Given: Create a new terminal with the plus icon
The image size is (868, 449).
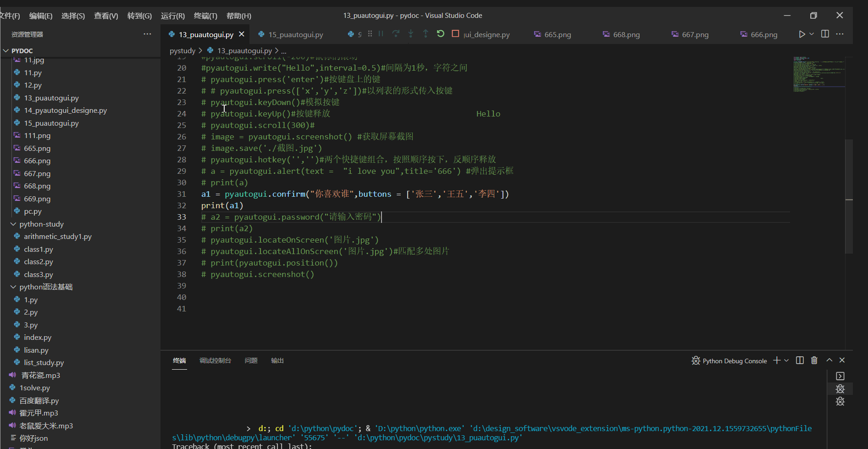Looking at the screenshot, I should pyautogui.click(x=777, y=360).
